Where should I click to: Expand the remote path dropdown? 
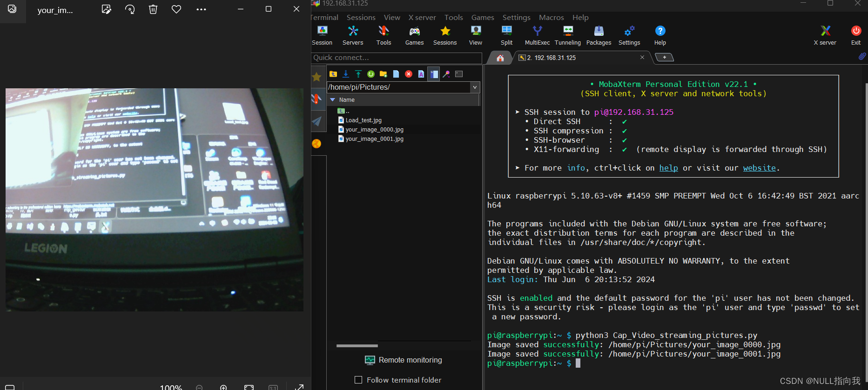[475, 87]
